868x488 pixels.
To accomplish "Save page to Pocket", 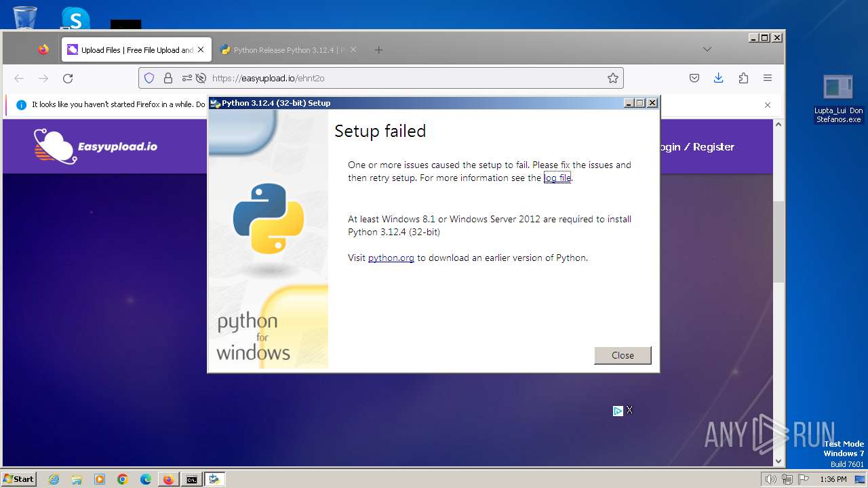I will pyautogui.click(x=694, y=78).
